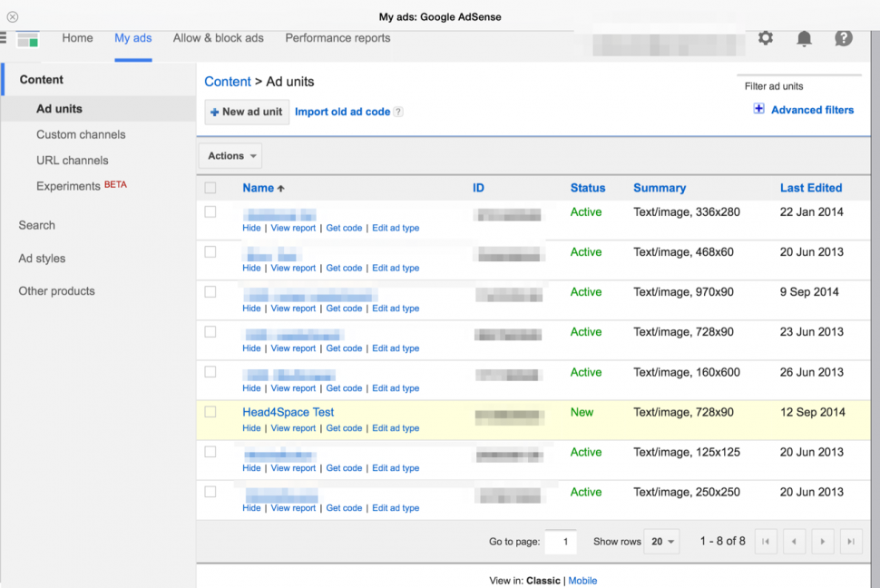Go to the previous page of results

pos(794,542)
